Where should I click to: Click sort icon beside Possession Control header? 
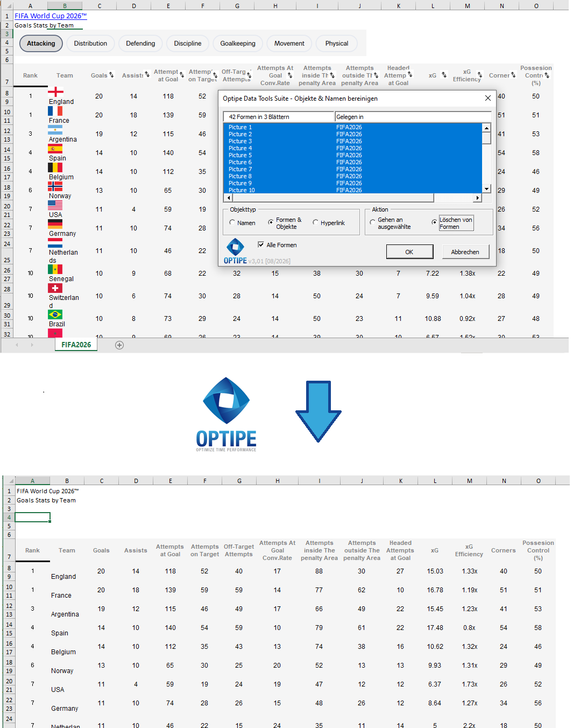[x=547, y=75]
